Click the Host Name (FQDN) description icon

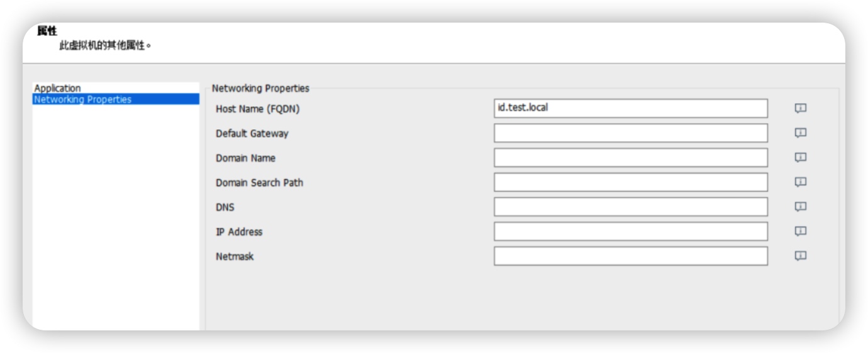point(800,109)
